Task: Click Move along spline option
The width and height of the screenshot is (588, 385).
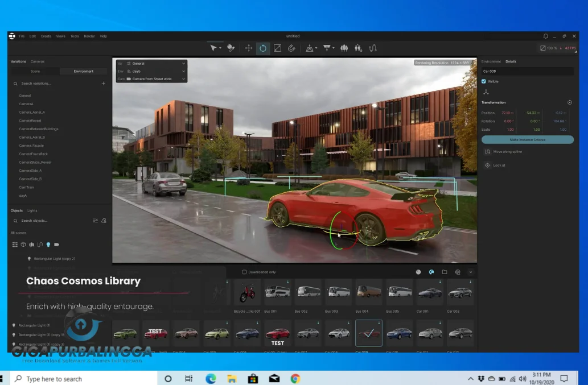Action: [507, 152]
